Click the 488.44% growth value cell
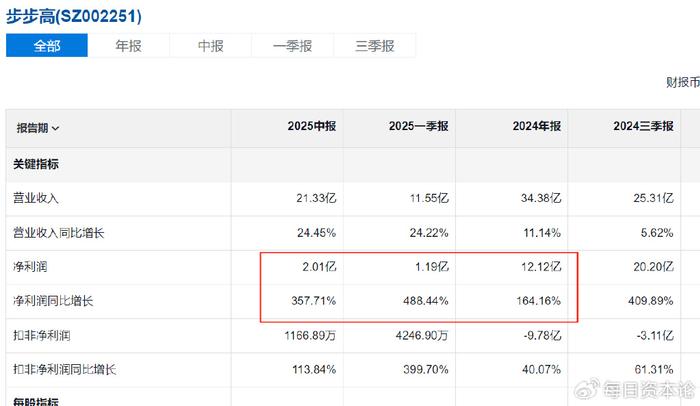 425,301
